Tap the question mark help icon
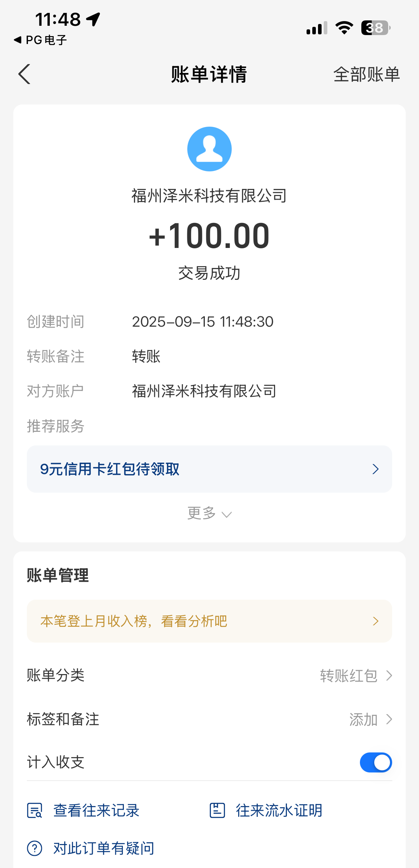 click(x=35, y=848)
